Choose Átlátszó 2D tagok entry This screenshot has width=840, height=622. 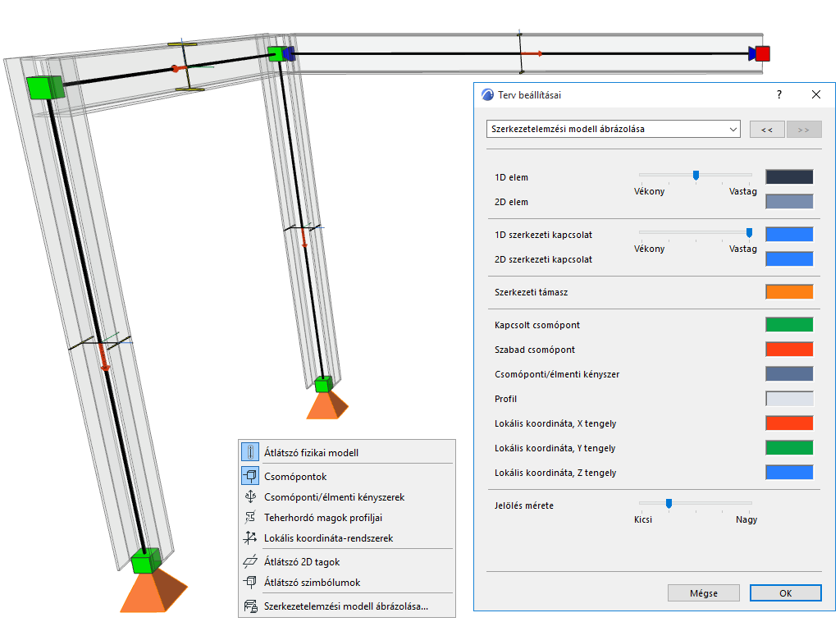point(347,561)
